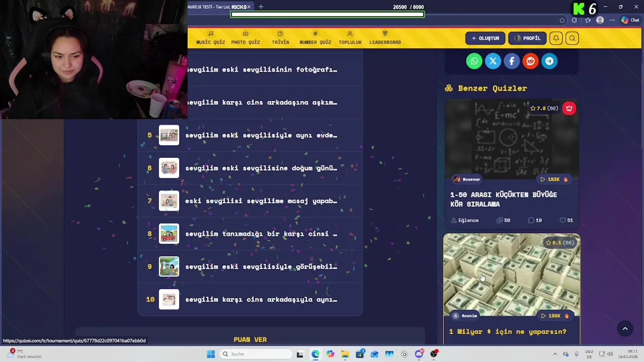This screenshot has width=644, height=362.
Task: Click the 153K play count
Action: point(553,179)
